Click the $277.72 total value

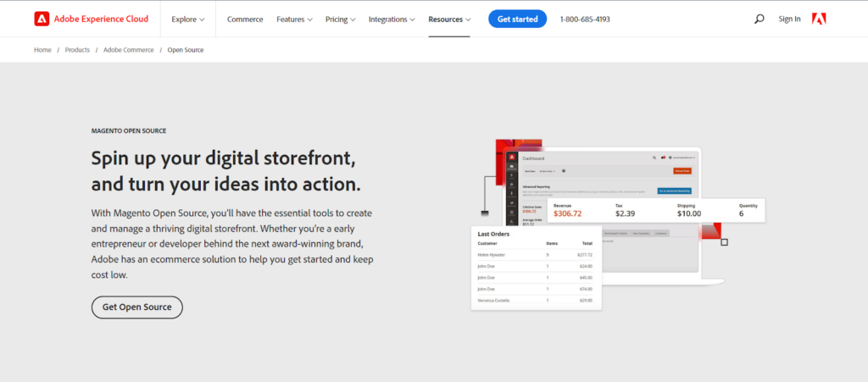point(585,255)
